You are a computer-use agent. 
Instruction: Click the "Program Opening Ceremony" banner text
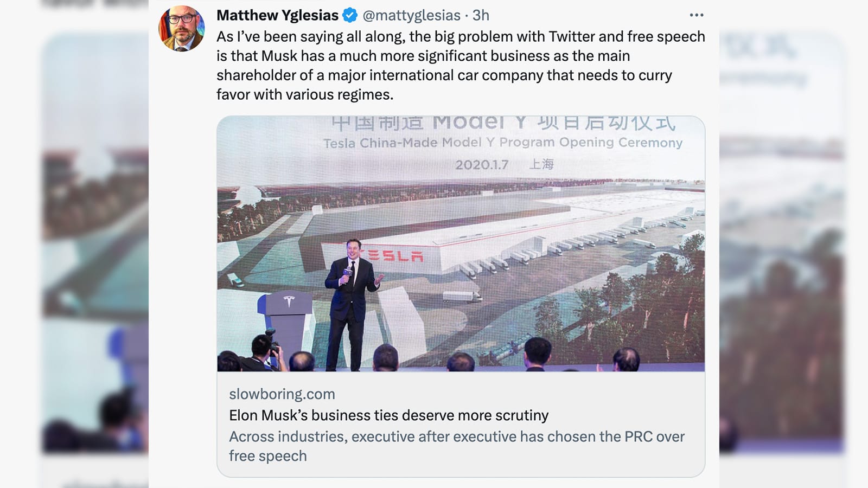(x=591, y=143)
